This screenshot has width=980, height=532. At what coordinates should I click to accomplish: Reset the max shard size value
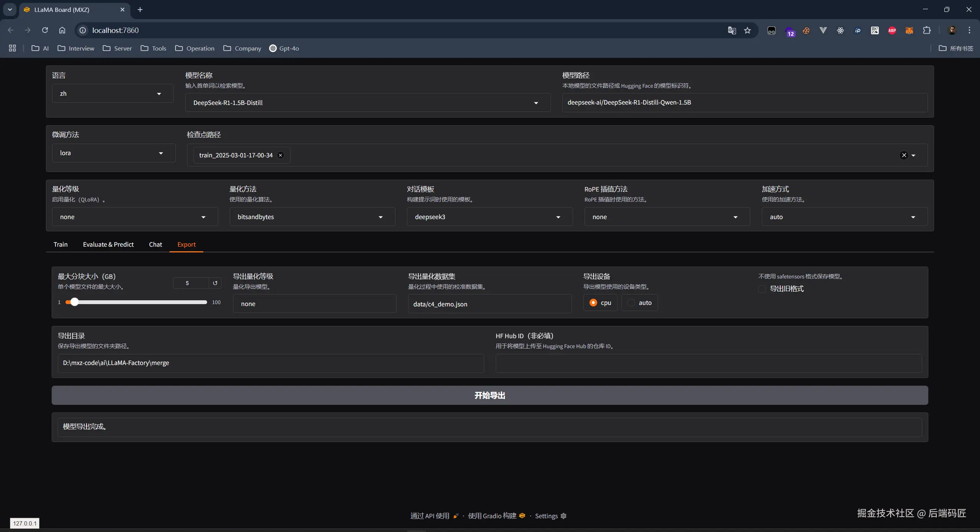(x=215, y=283)
